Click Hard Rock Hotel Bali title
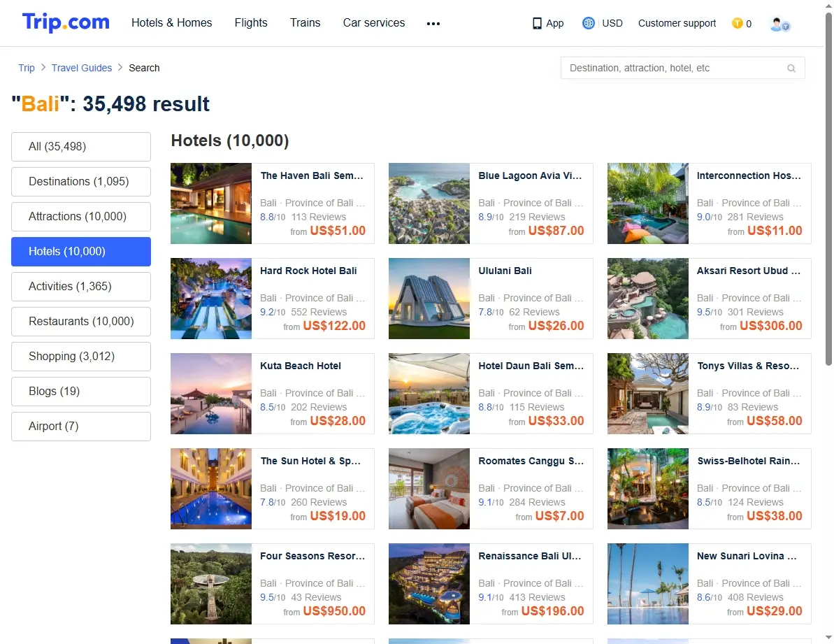Screen dimensions: 834x644 pos(308,271)
